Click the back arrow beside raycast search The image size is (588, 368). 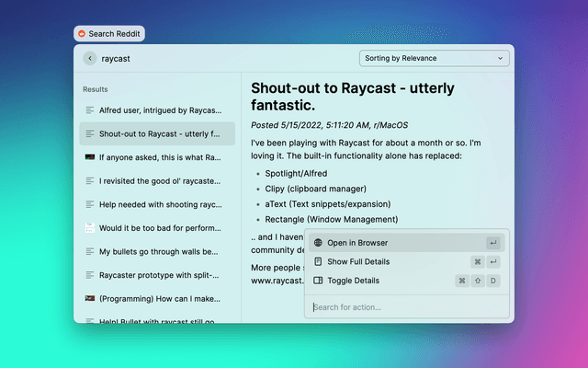pyautogui.click(x=89, y=58)
